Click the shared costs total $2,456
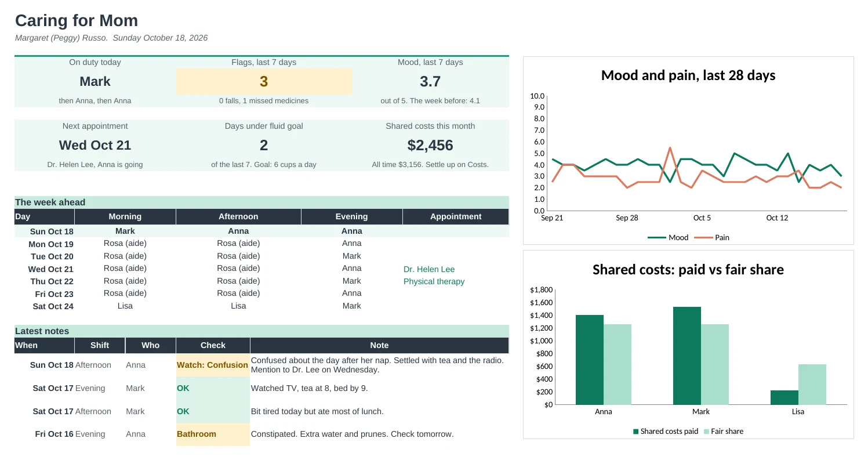Image resolution: width=868 pixels, height=460 pixels. tap(430, 146)
